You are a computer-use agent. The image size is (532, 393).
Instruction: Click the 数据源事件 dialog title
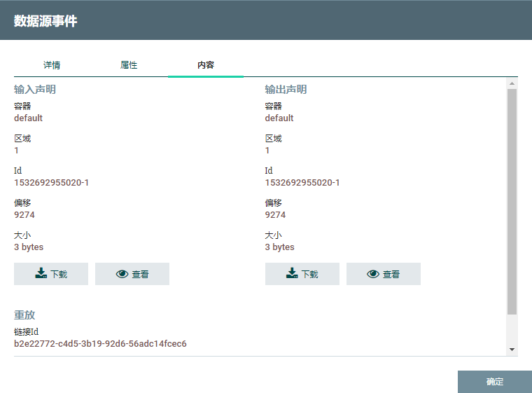[x=45, y=21]
